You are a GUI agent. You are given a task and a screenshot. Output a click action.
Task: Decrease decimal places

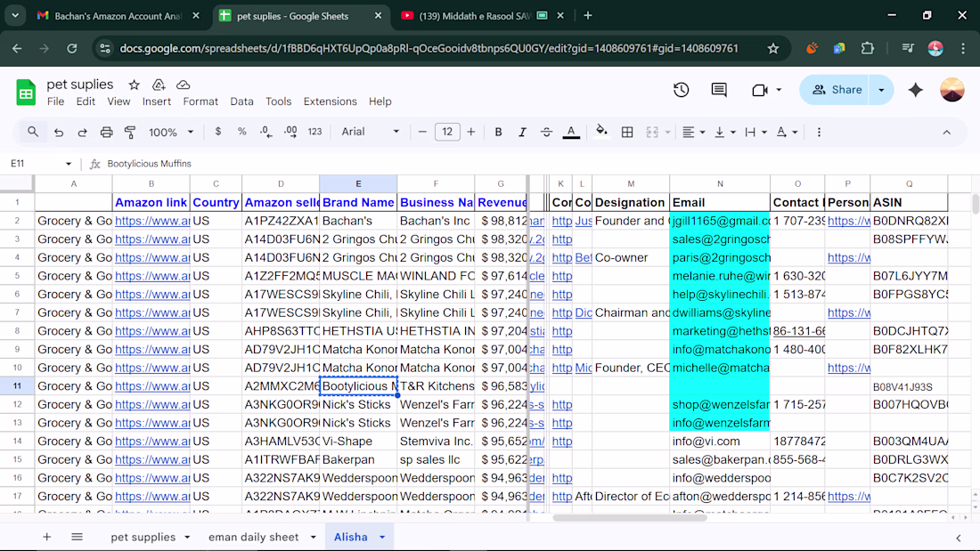tap(266, 132)
